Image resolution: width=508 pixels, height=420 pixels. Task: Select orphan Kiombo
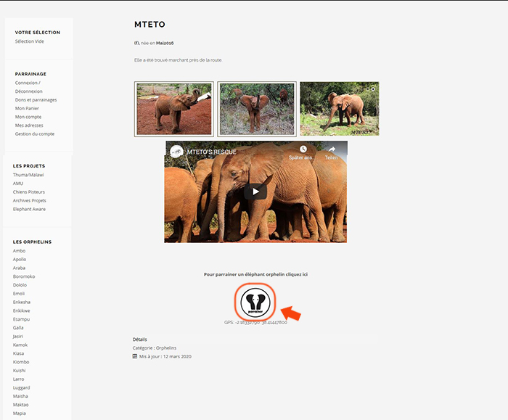pos(21,362)
